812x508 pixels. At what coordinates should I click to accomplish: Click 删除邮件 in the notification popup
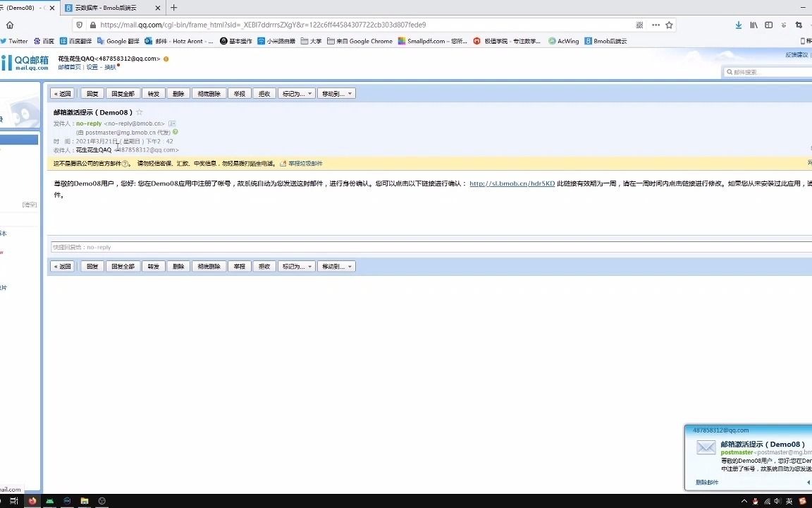tap(707, 483)
